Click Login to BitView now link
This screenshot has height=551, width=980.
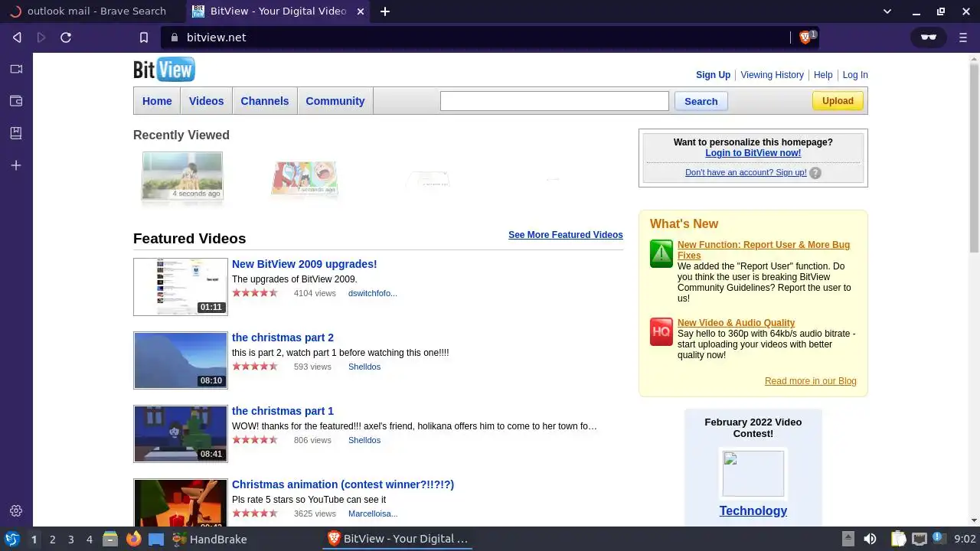click(x=753, y=153)
